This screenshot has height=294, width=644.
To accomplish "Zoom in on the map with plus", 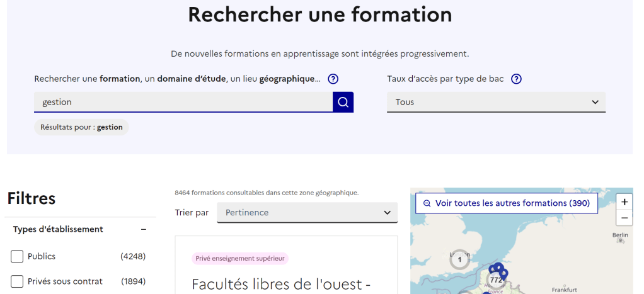I will pos(624,202).
